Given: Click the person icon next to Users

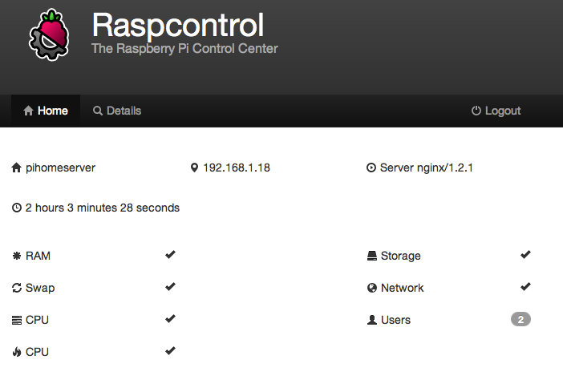Looking at the screenshot, I should (372, 320).
